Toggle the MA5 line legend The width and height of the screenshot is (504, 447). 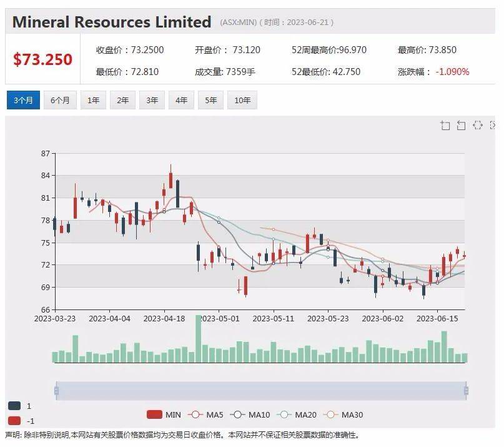click(x=205, y=414)
